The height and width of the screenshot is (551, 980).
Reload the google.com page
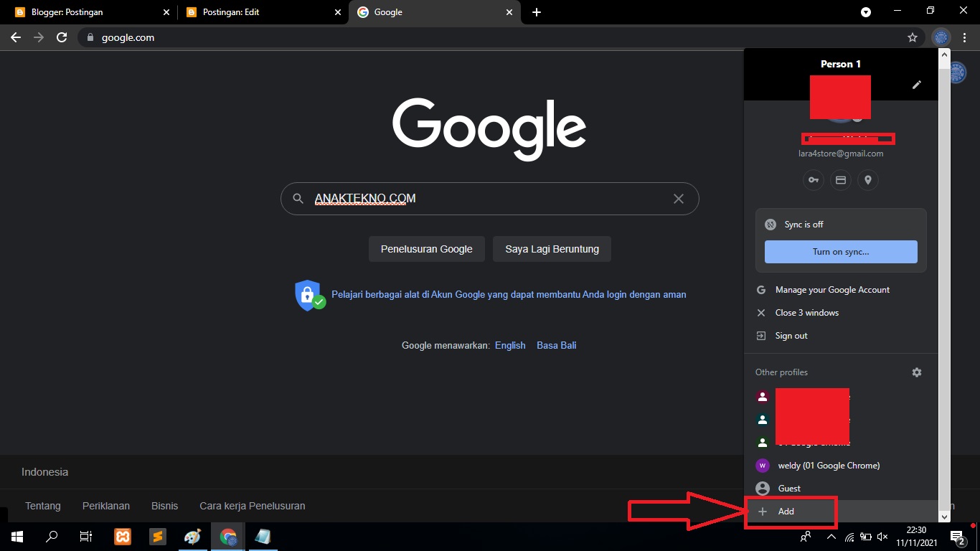click(x=62, y=37)
